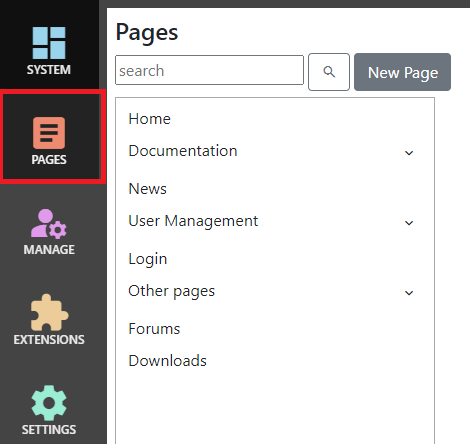Viewport: 470px width, 444px height.
Task: Select the Other pages entry
Action: tap(172, 291)
